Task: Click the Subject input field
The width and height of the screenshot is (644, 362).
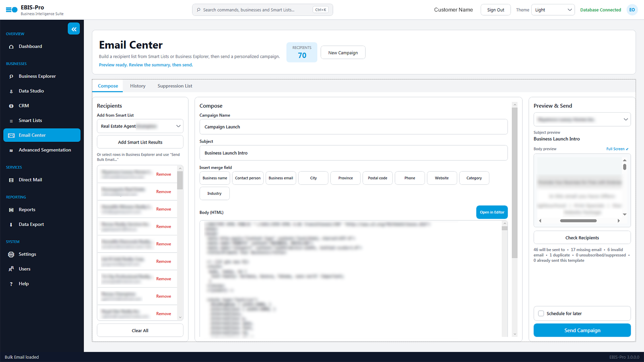Action: [x=353, y=153]
